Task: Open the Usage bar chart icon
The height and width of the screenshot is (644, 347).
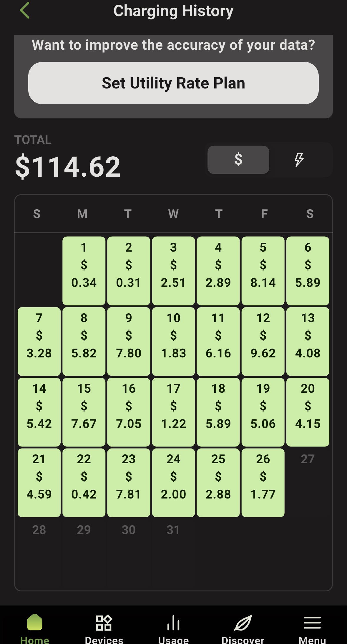Action: point(173,623)
